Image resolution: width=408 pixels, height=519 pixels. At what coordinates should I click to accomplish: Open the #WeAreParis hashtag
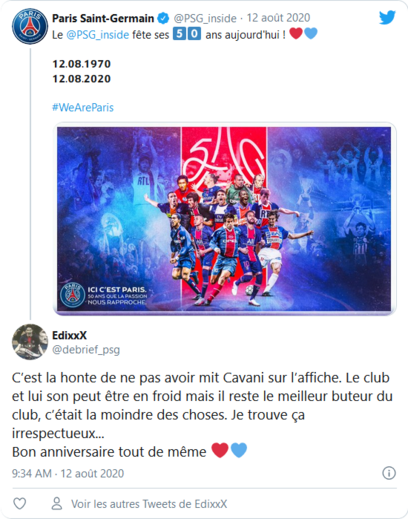tap(83, 107)
